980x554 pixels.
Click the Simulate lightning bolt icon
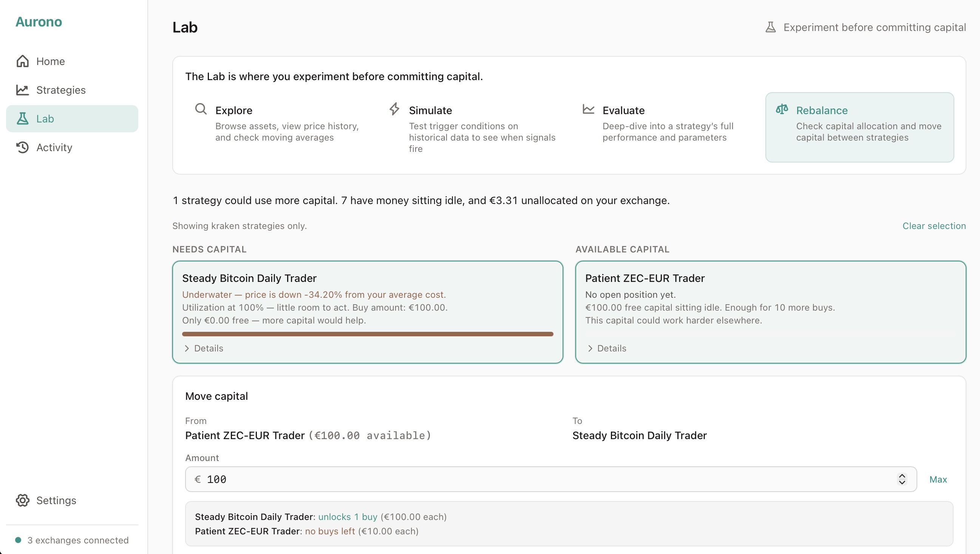394,109
